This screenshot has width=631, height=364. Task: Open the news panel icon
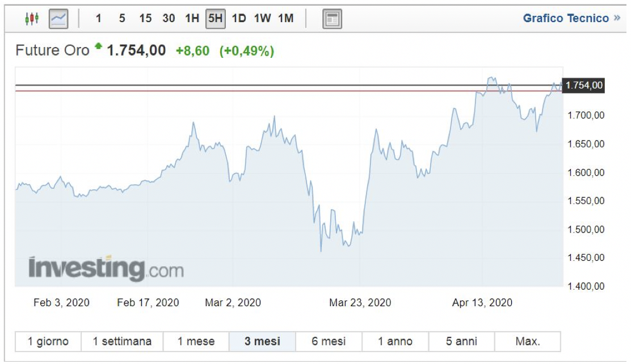coord(332,19)
